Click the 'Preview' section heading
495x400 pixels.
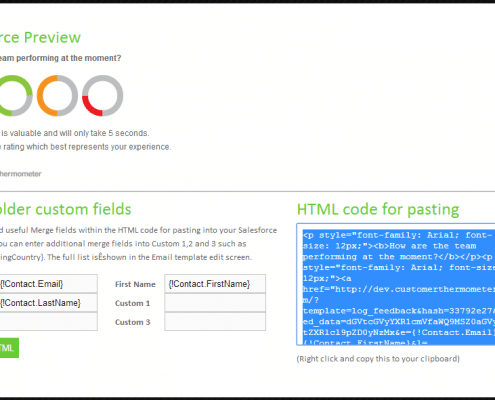click(x=52, y=37)
